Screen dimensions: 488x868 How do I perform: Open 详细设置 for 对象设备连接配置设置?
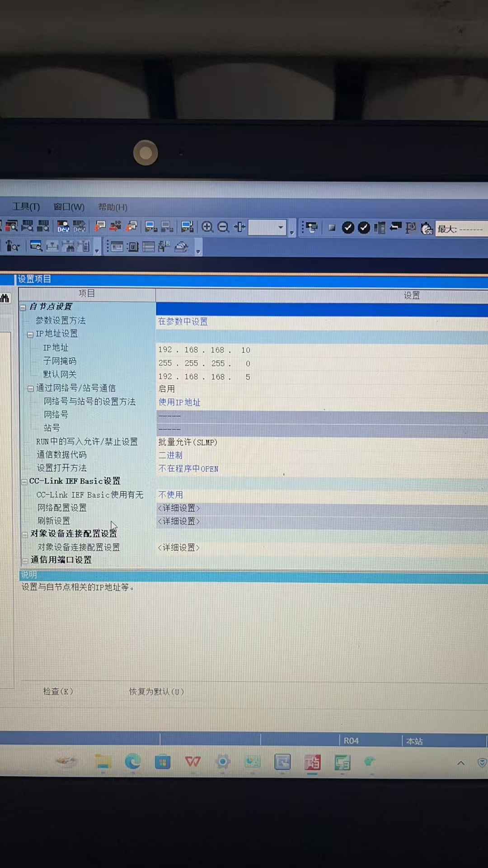pos(179,547)
